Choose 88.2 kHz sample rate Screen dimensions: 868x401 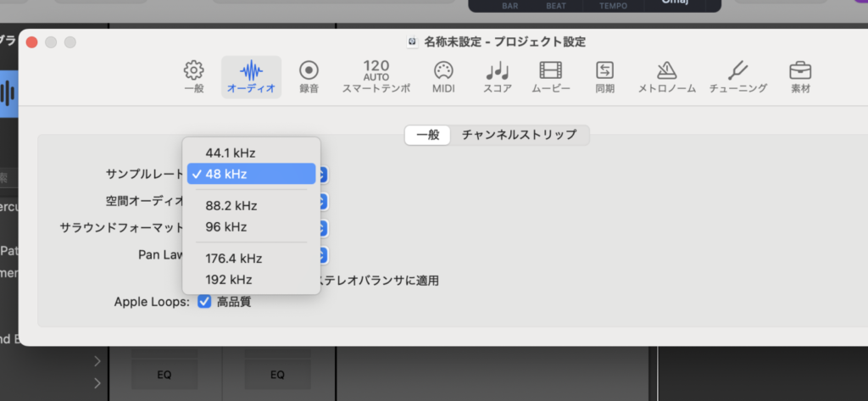pos(251,206)
